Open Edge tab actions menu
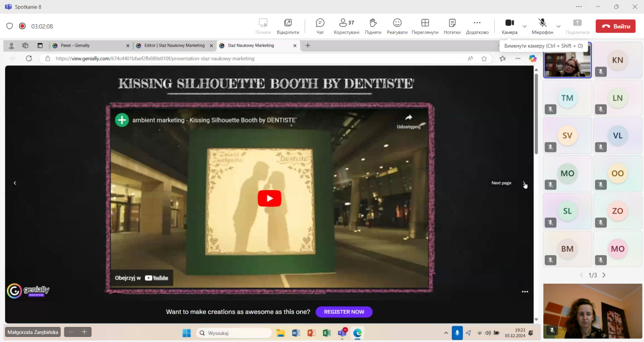This screenshot has width=644, height=342. [40, 45]
